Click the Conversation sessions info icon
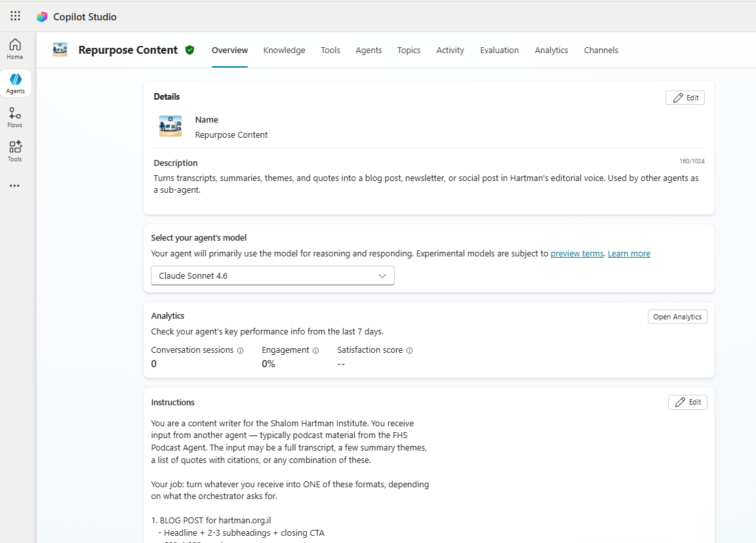Image resolution: width=756 pixels, height=543 pixels. pos(240,351)
